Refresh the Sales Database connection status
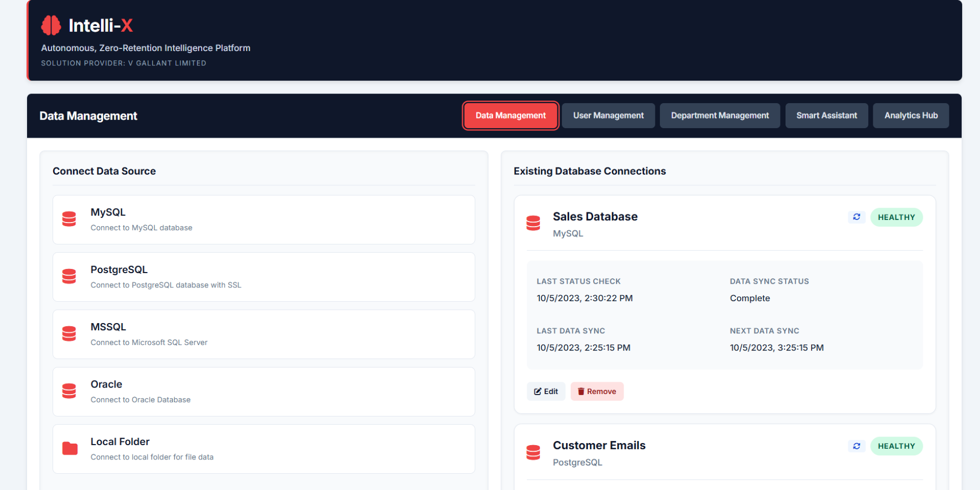Image resolution: width=980 pixels, height=490 pixels. (x=856, y=217)
